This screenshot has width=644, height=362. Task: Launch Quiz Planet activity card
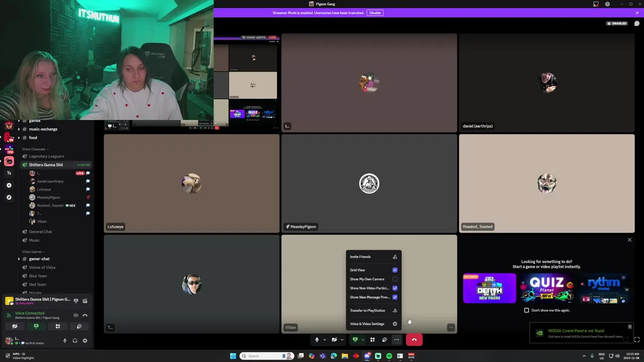pyautogui.click(x=547, y=289)
